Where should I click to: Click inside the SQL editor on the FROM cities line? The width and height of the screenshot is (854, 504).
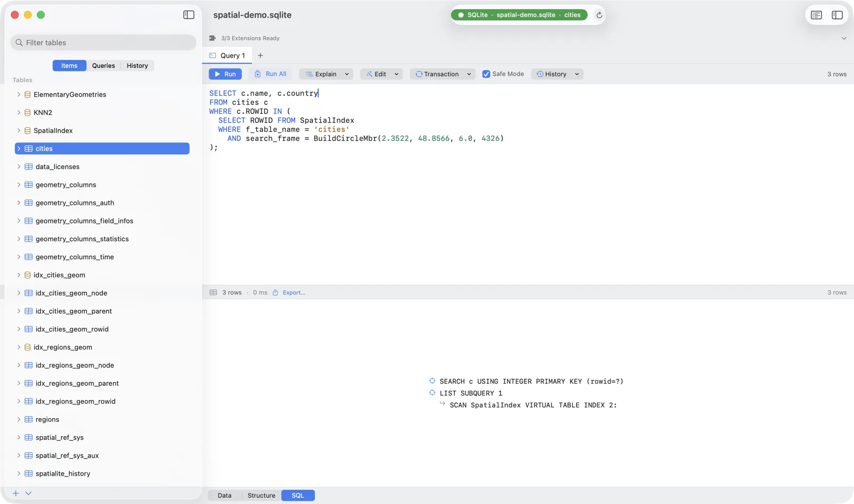tap(239, 102)
